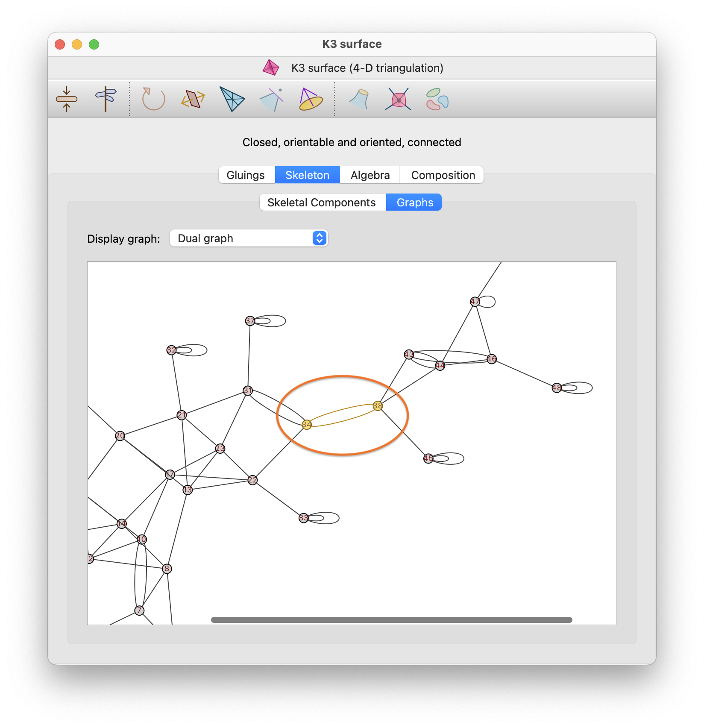Open the Composition tab
This screenshot has width=704, height=728.
[443, 175]
